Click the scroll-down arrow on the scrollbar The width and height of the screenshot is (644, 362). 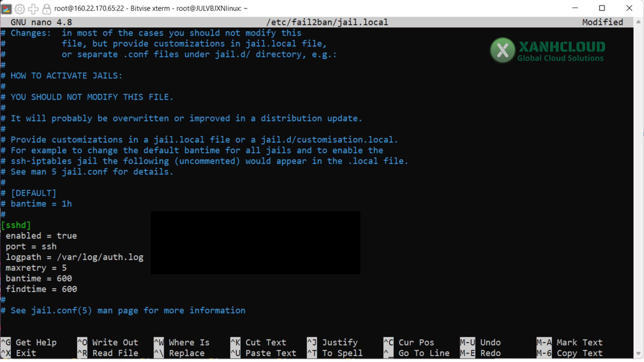tap(639, 353)
